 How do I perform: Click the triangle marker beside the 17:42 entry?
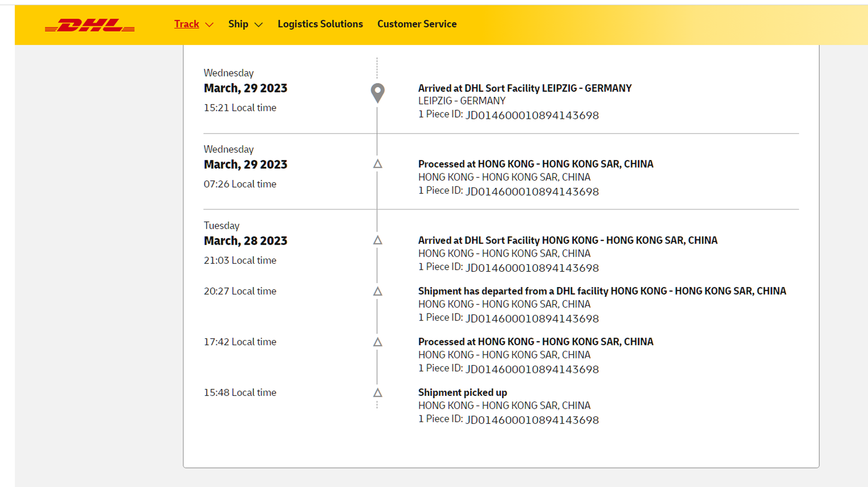[x=377, y=342]
